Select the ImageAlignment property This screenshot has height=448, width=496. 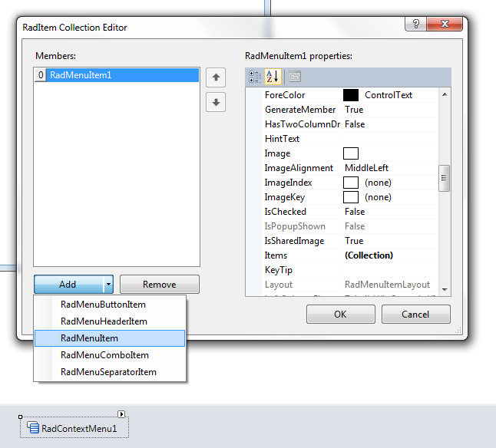299,168
